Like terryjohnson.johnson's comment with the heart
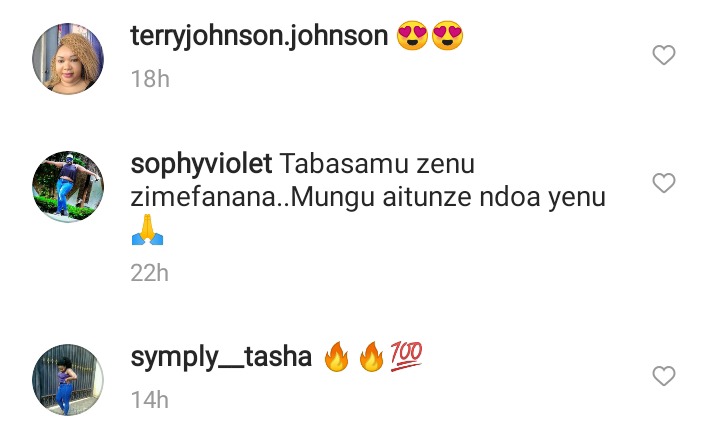This screenshot has height=428, width=720. click(664, 55)
